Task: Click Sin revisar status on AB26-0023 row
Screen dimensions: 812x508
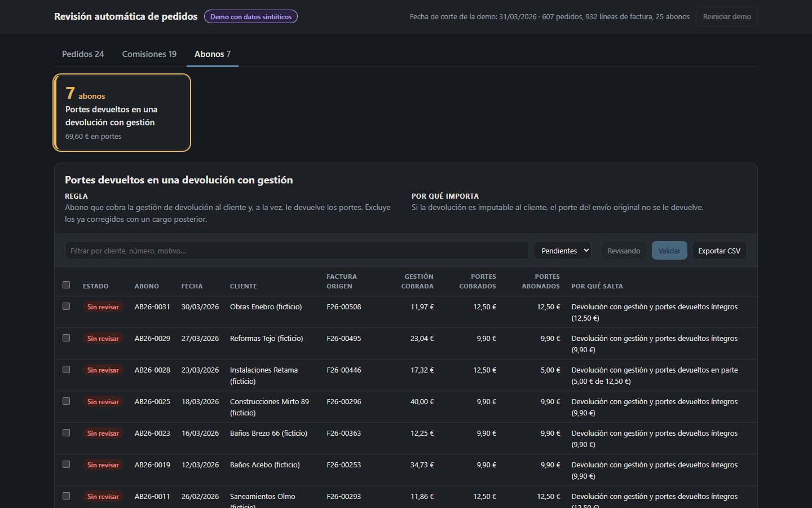Action: point(103,433)
